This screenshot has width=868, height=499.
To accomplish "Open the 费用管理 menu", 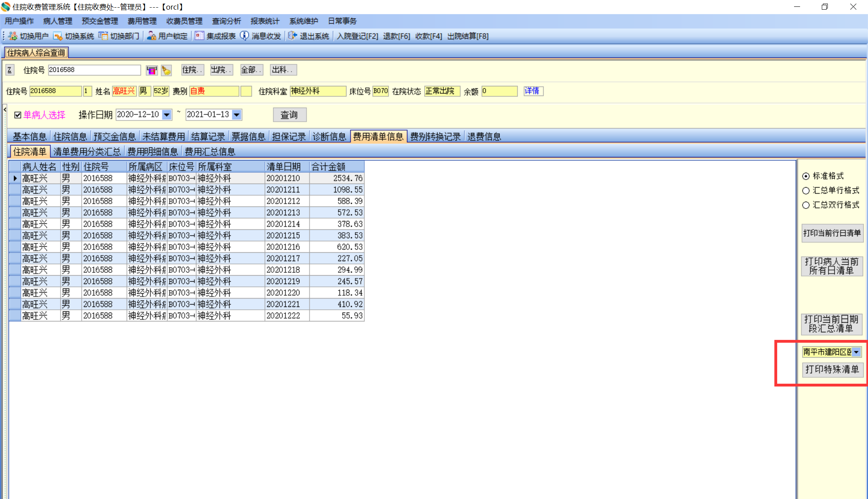I will 142,21.
